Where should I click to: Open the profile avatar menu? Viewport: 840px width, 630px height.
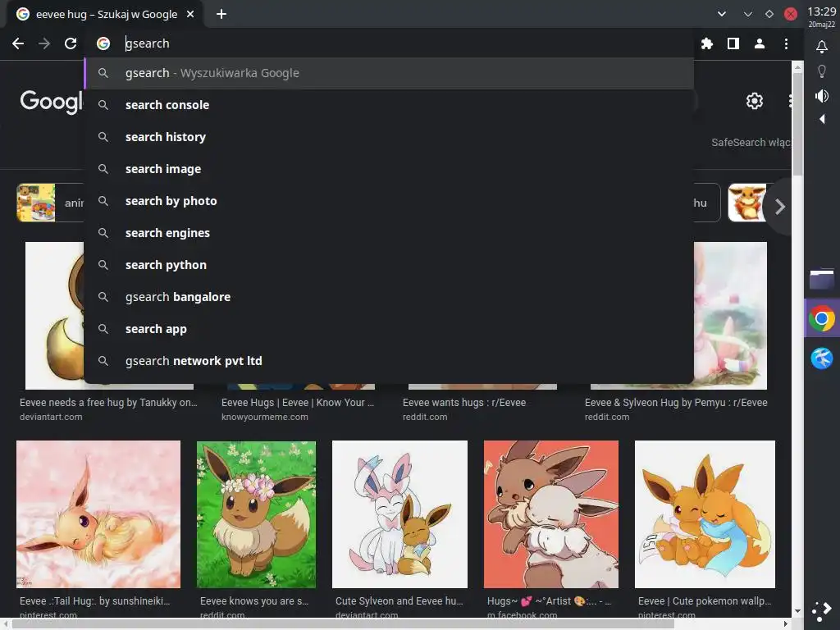(x=760, y=43)
